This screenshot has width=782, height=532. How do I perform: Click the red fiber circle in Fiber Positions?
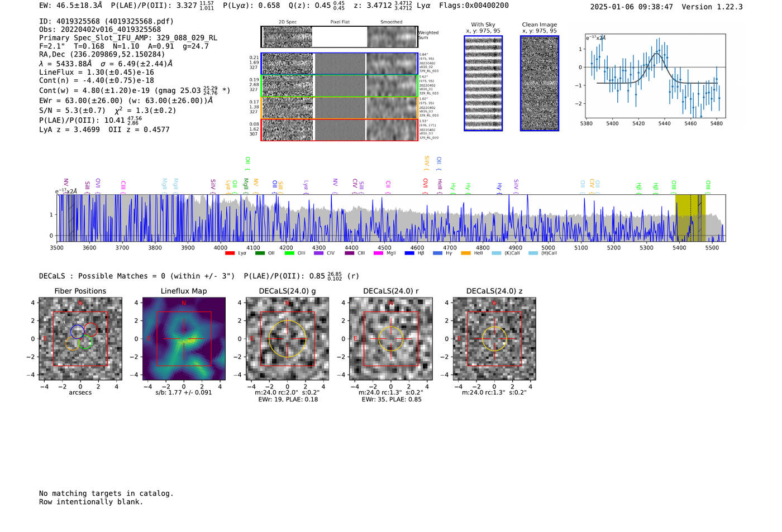pos(91,330)
